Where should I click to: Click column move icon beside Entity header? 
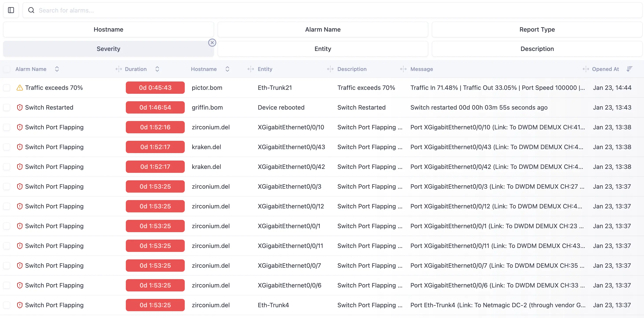(251, 69)
